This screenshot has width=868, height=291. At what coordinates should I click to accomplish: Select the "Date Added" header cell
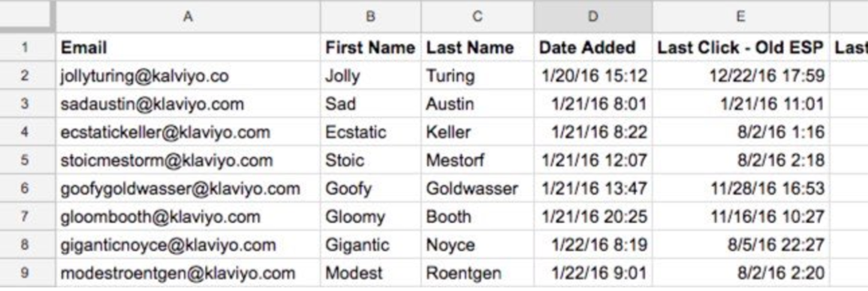pyautogui.click(x=587, y=47)
